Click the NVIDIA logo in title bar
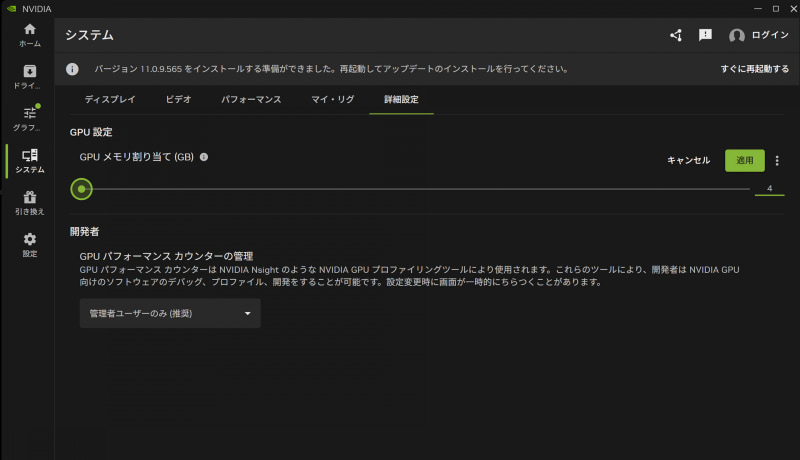This screenshot has height=460, width=800. [11, 9]
